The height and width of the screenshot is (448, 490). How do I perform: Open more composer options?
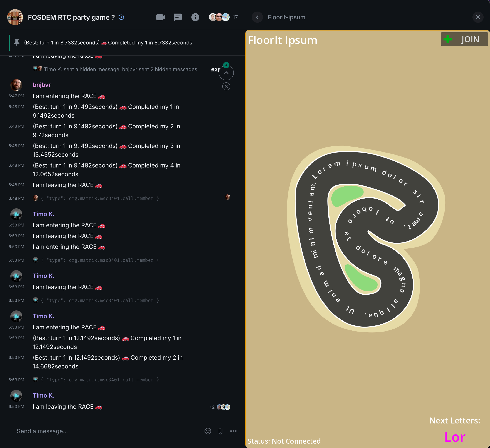point(233,431)
